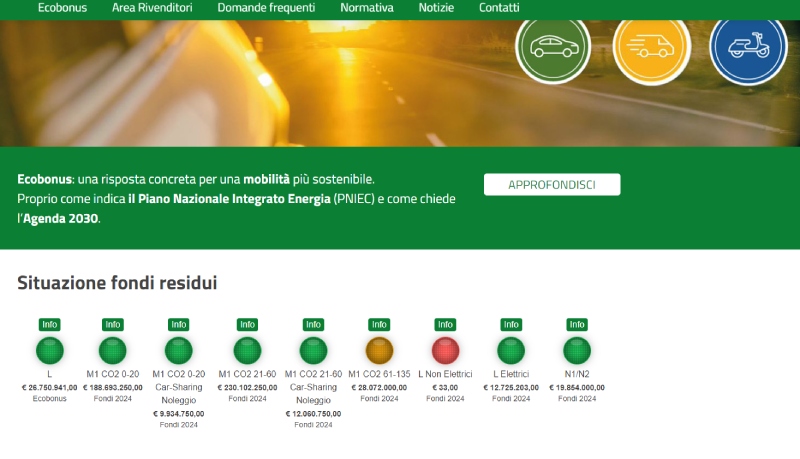Click green light for M1 CO2 0-20 with €188.693.250
Viewport: 800px width, 459px height.
coord(113,350)
